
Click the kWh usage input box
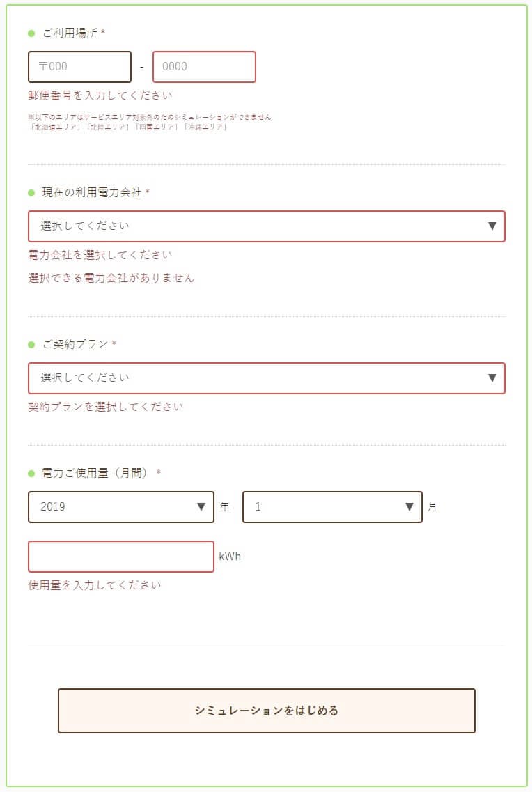click(121, 557)
